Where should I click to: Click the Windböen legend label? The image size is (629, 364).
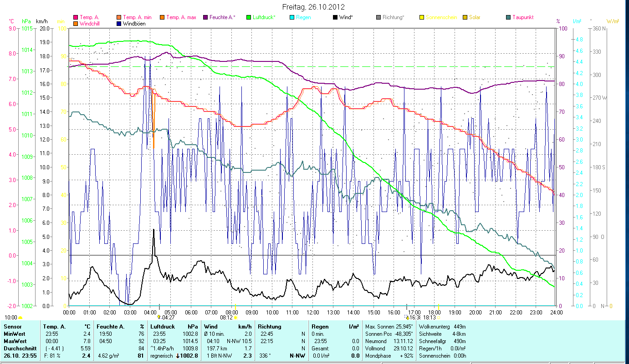click(134, 24)
